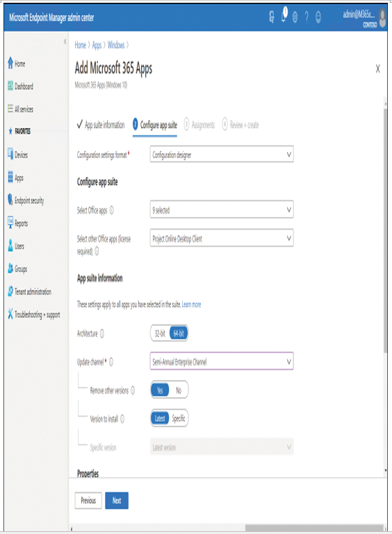392x534 pixels.
Task: Show info for Select Office apps
Action: pyautogui.click(x=112, y=211)
